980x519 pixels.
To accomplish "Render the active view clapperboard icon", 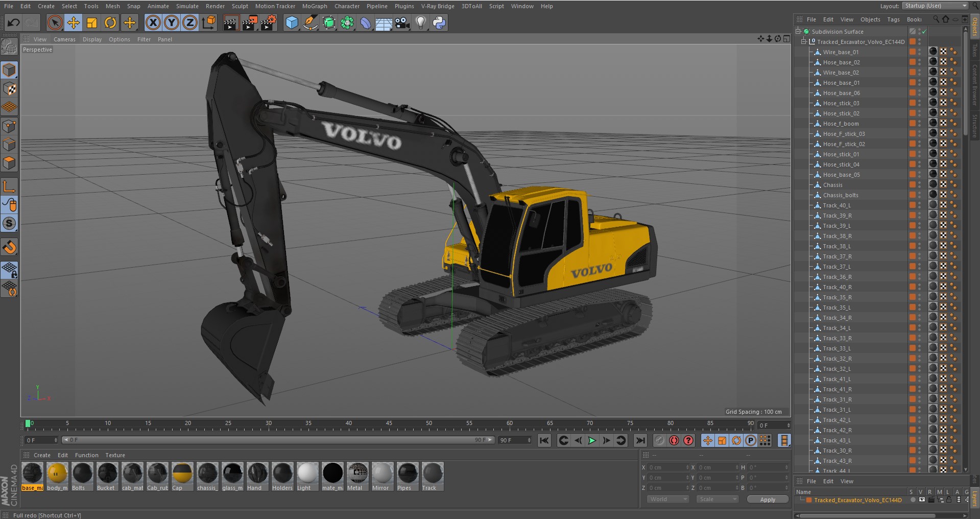I will [x=231, y=22].
